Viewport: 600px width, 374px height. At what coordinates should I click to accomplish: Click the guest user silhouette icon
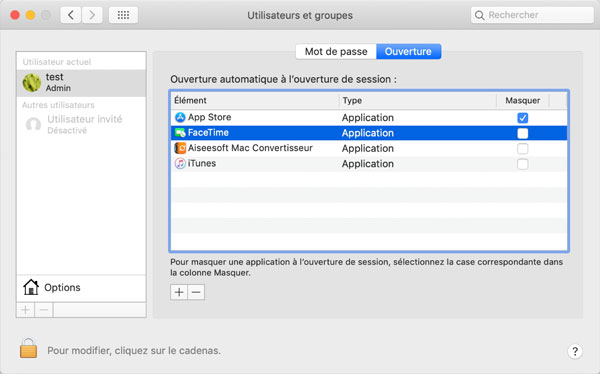point(33,124)
